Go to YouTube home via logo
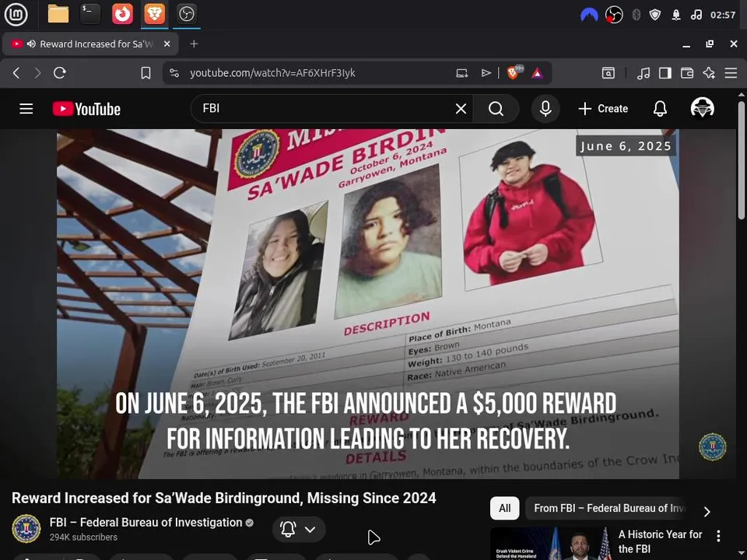Screen dimensions: 747x560 (86, 109)
